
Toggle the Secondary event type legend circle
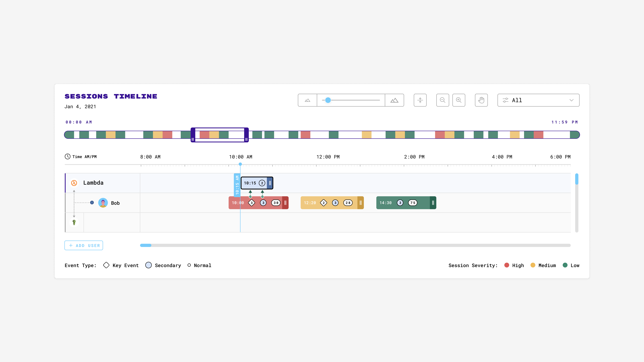point(148,265)
